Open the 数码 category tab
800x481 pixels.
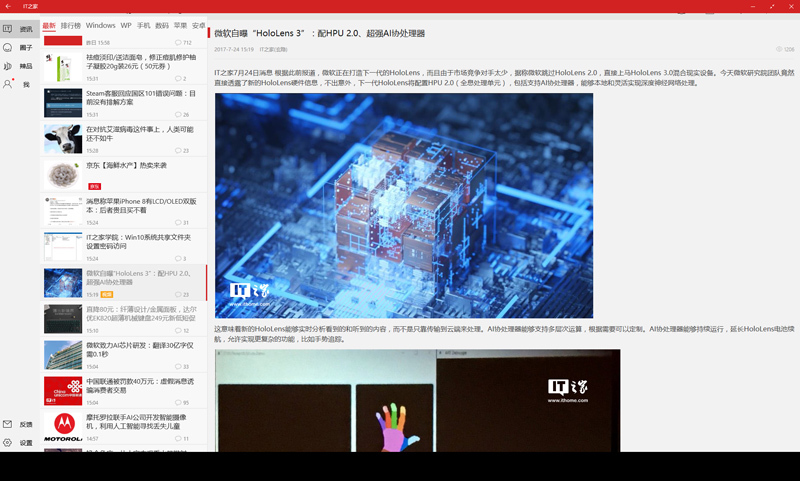pos(162,25)
